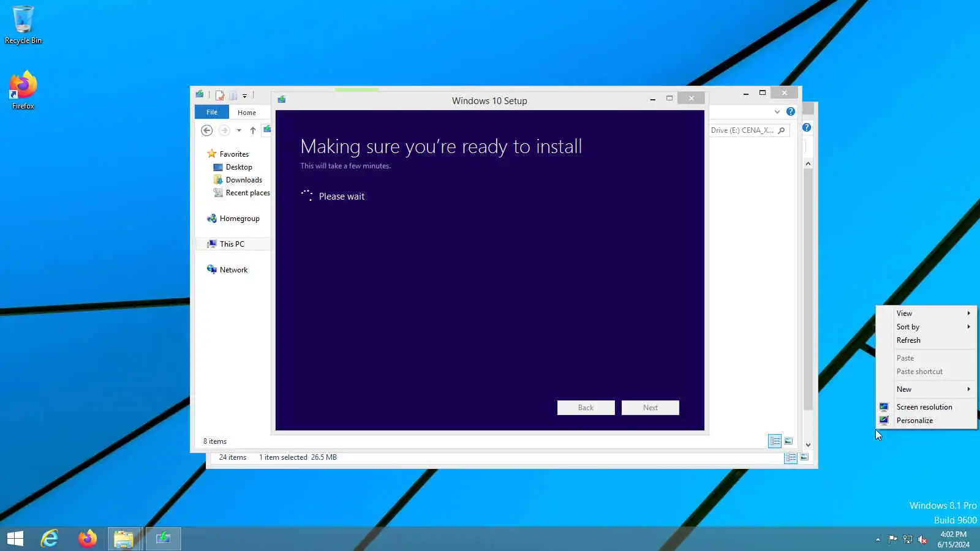The width and height of the screenshot is (980, 551).
Task: Click the Explorer Forward arrow button
Action: (224, 130)
